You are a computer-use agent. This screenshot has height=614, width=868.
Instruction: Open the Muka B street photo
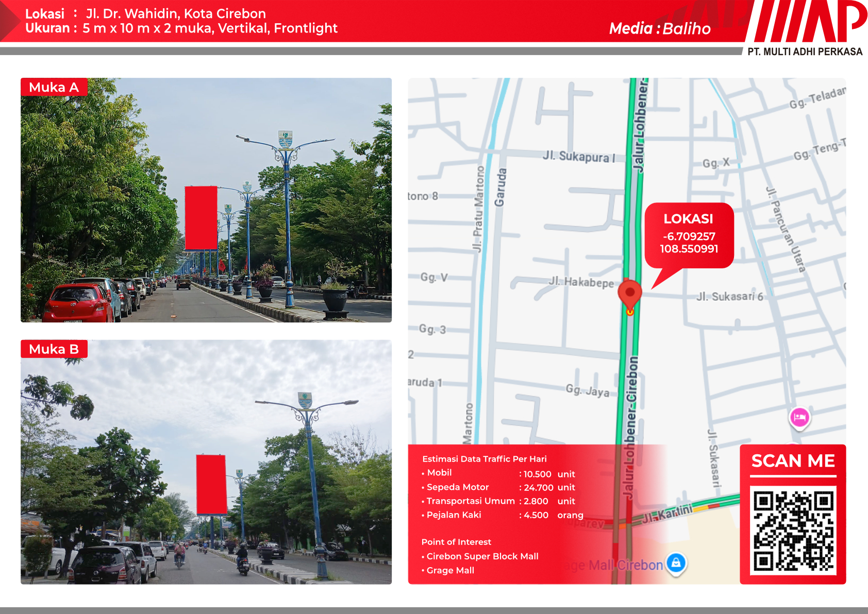pyautogui.click(x=206, y=462)
